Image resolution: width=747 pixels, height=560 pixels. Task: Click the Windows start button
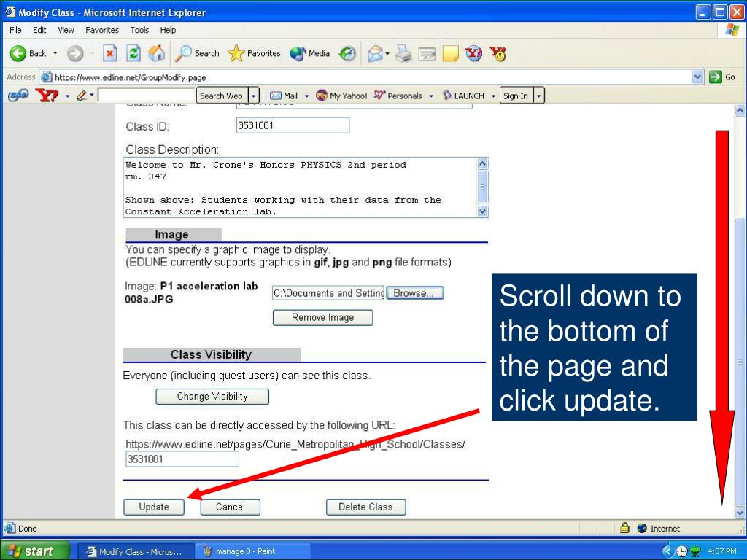coord(34,551)
